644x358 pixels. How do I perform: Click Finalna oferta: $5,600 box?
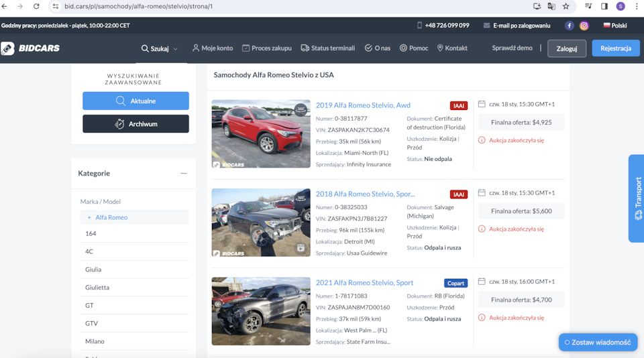pos(521,211)
